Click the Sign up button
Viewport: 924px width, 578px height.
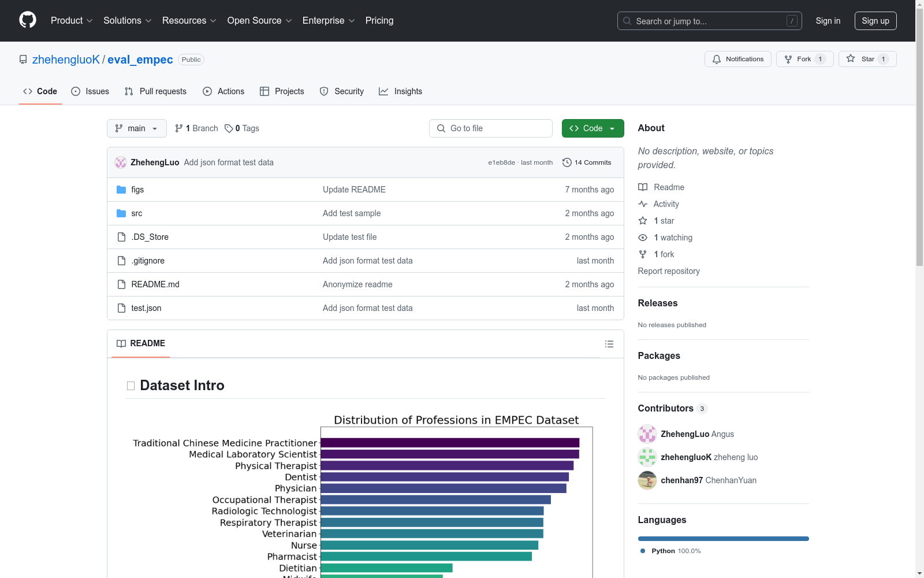pyautogui.click(x=875, y=21)
